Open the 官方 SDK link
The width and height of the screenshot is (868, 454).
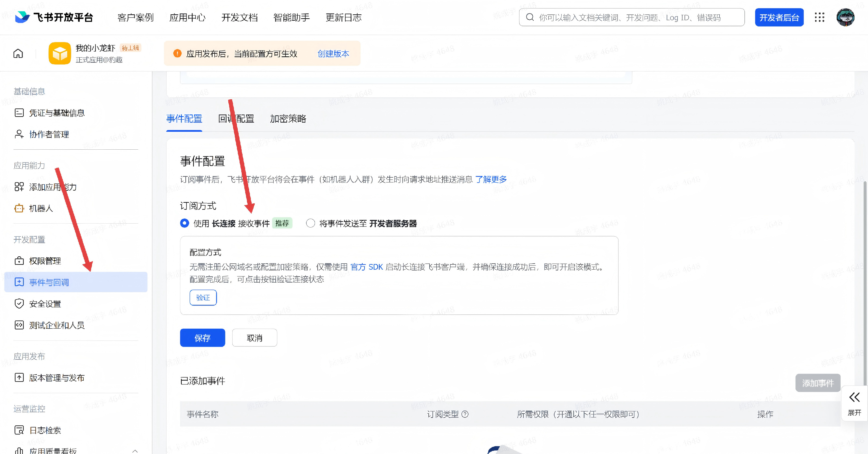(367, 267)
